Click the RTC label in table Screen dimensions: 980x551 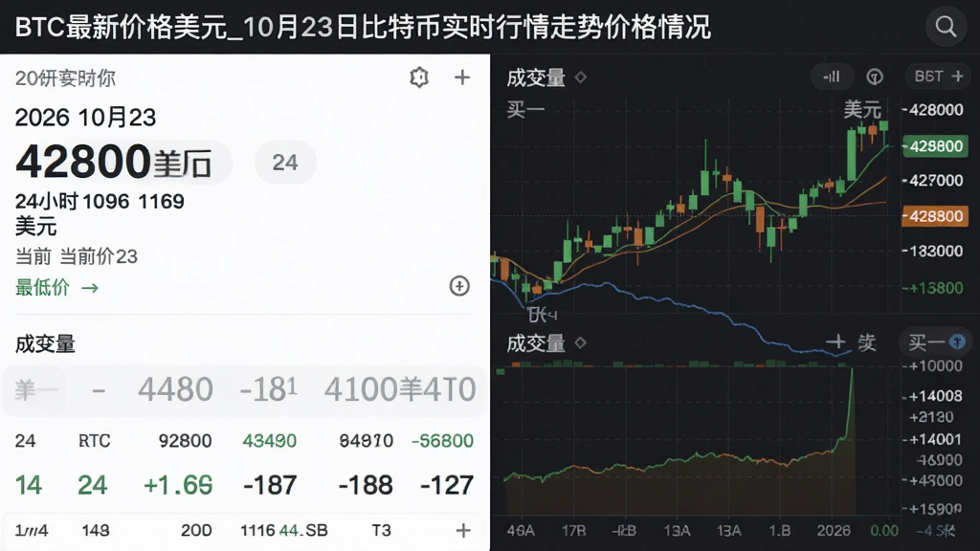pos(95,441)
